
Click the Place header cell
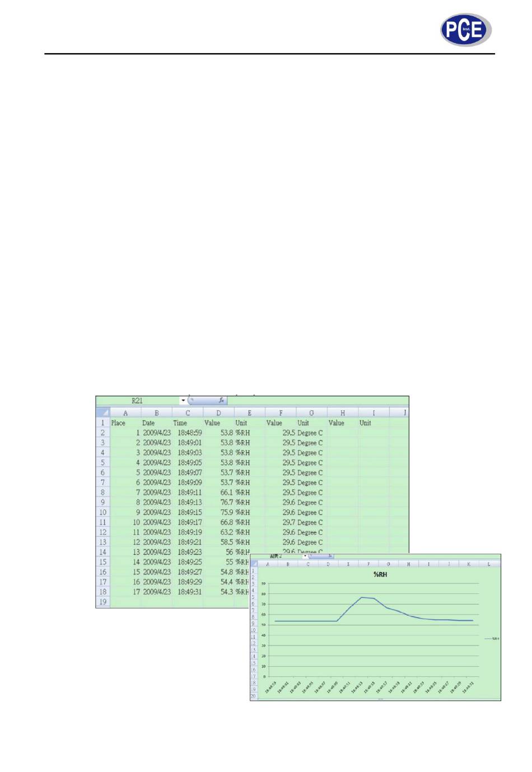point(125,423)
